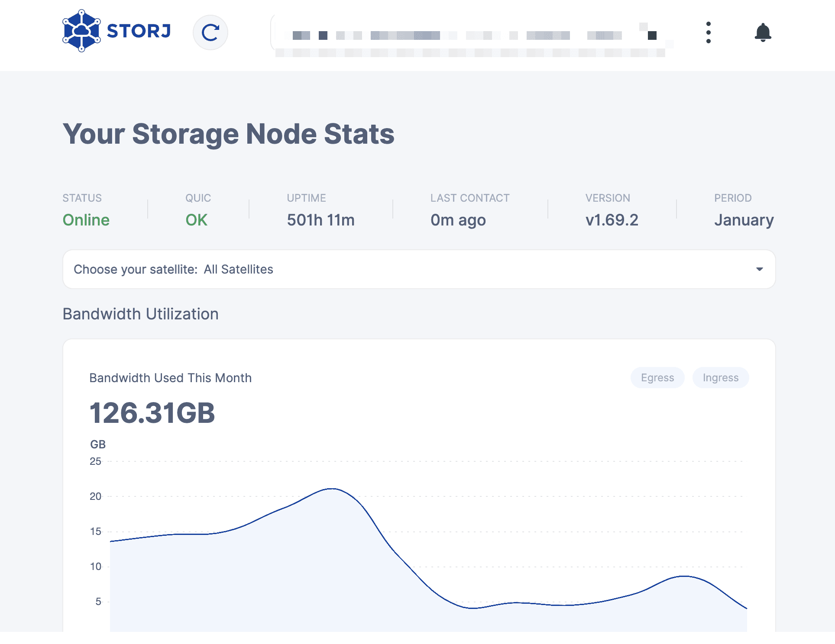
Task: Click the 501h 11m uptime value
Action: click(x=320, y=220)
